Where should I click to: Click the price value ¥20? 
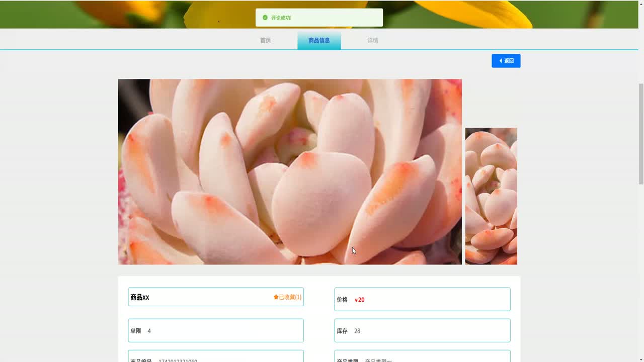359,300
